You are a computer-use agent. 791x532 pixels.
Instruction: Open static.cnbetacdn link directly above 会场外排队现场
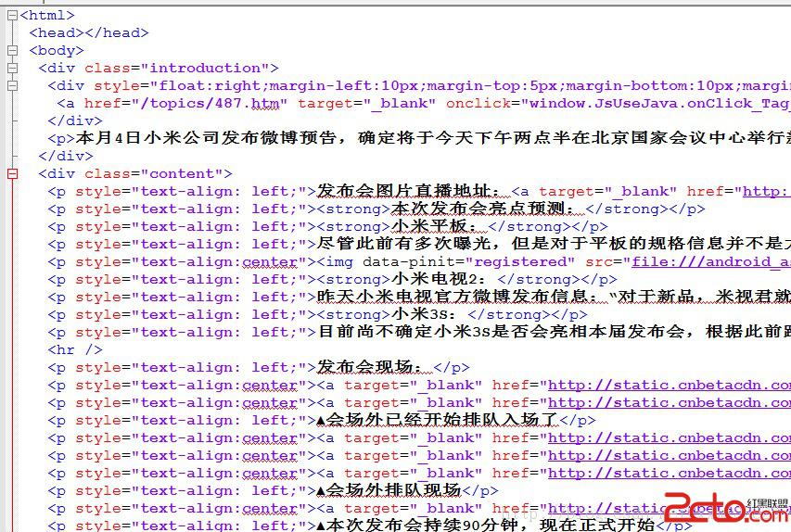click(x=669, y=474)
